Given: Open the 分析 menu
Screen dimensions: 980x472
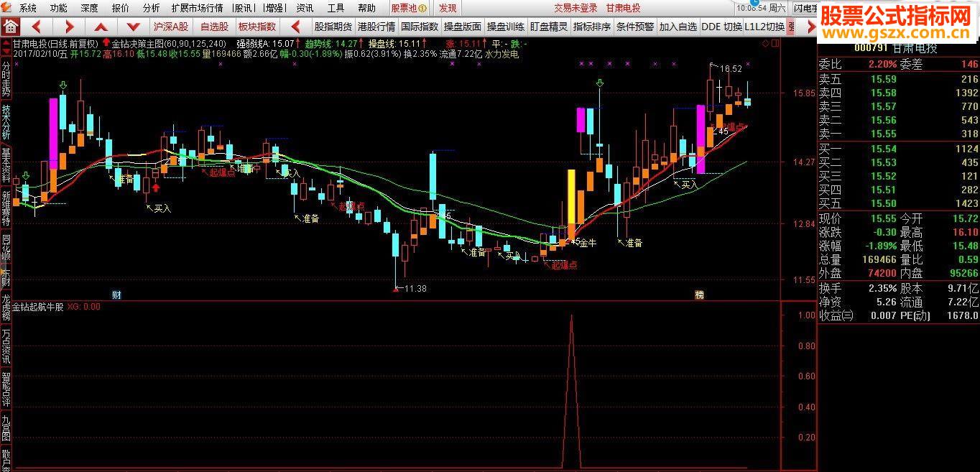Looking at the screenshot, I should 152,8.
